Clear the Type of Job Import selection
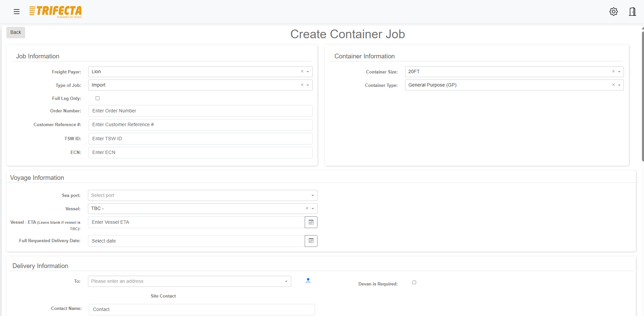644x316 pixels. tap(302, 85)
